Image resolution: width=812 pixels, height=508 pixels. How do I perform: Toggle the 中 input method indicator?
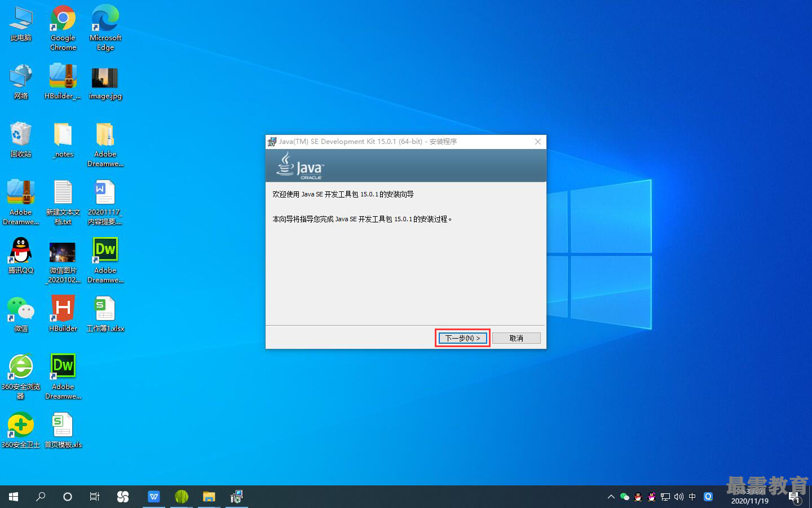[692, 497]
